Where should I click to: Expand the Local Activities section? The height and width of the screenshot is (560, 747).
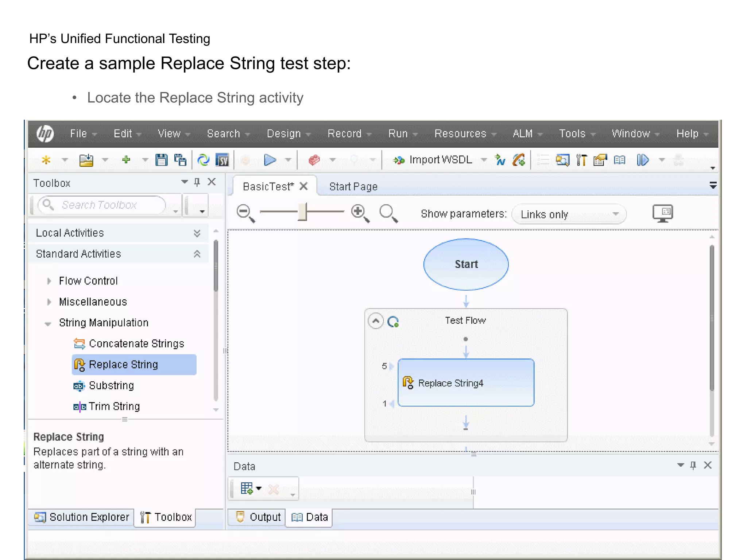[197, 233]
